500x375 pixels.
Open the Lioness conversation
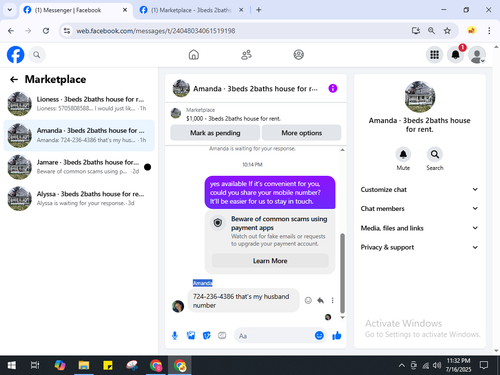[79, 104]
